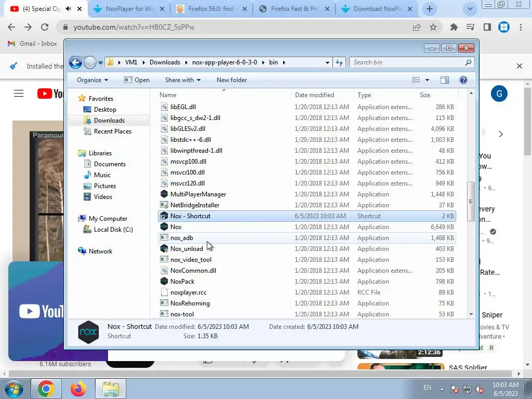Select the Nox application file icon
Screen dimensions: 532x399
point(164,227)
